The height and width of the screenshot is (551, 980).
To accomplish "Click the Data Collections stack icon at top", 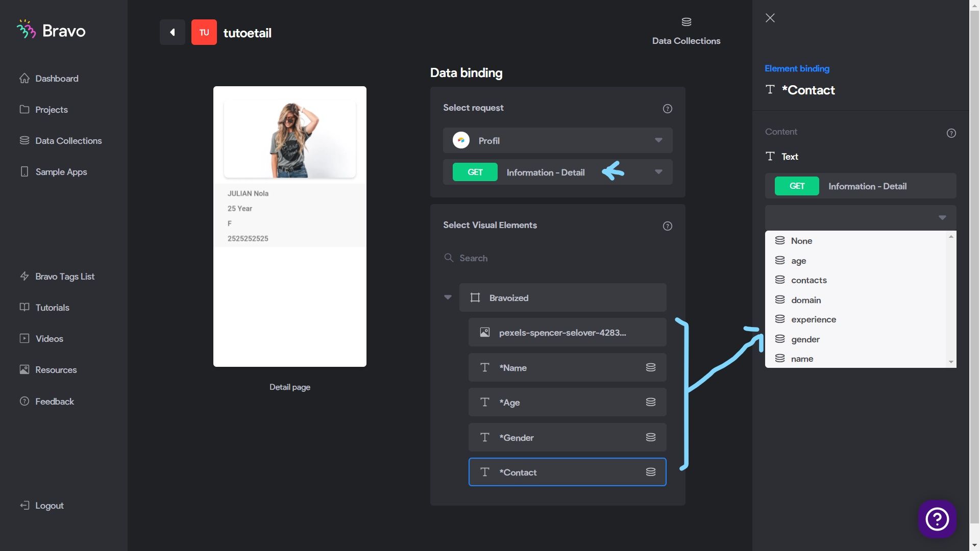I will (x=686, y=22).
